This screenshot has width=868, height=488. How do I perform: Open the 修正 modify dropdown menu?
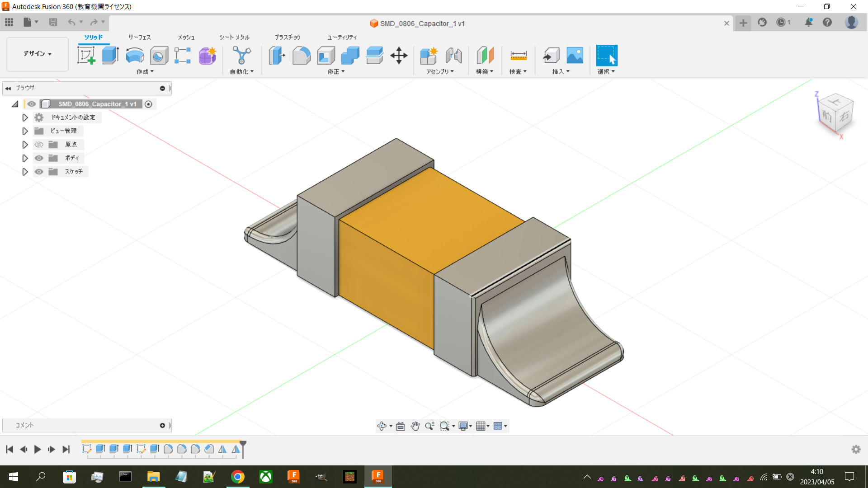click(x=336, y=72)
